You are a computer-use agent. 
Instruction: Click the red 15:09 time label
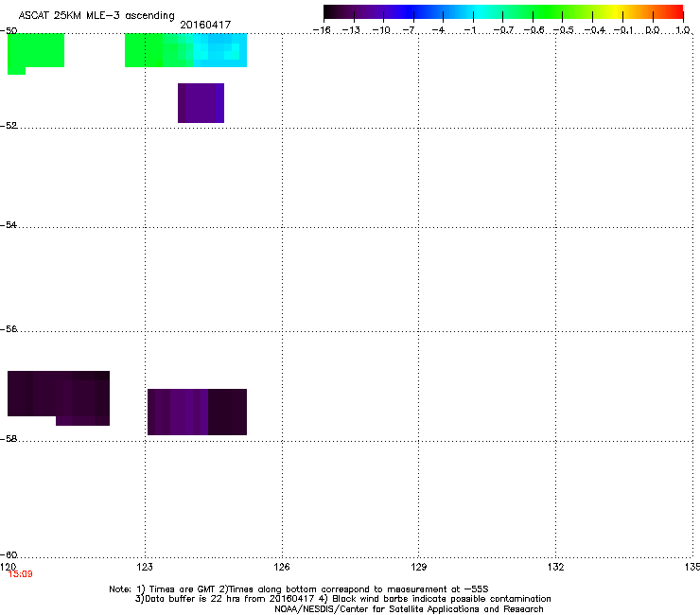click(21, 574)
